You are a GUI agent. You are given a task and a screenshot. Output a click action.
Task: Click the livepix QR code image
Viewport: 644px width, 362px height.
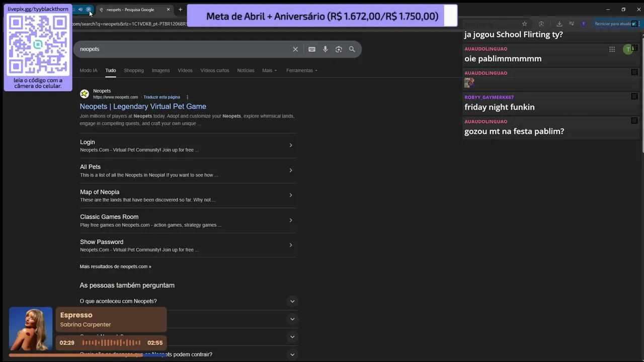[x=38, y=44]
